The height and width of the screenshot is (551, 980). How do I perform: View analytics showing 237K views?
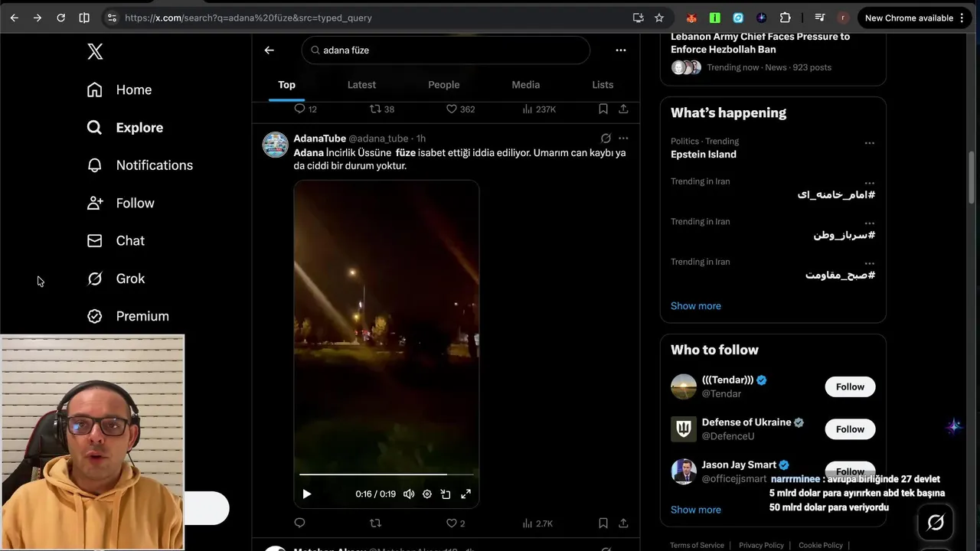pos(539,109)
